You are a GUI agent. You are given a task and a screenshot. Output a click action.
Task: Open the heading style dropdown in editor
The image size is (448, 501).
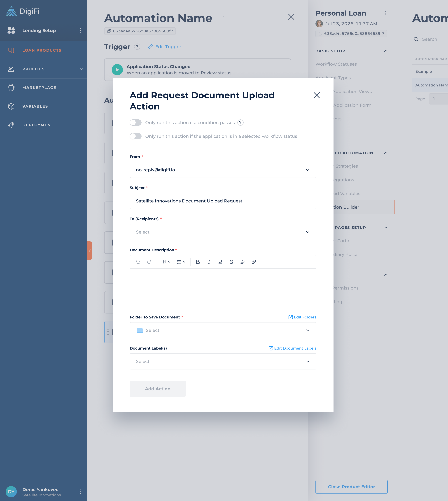tap(166, 262)
